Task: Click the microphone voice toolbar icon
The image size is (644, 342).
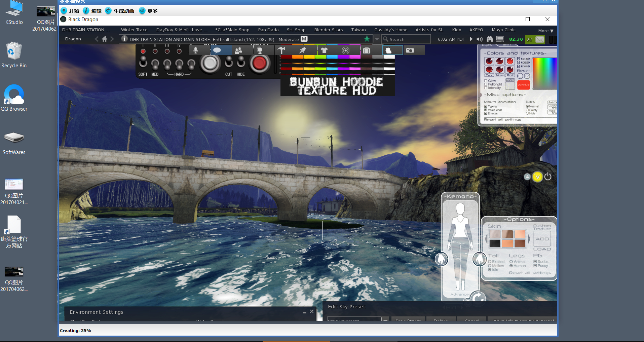Action: pyautogui.click(x=196, y=50)
